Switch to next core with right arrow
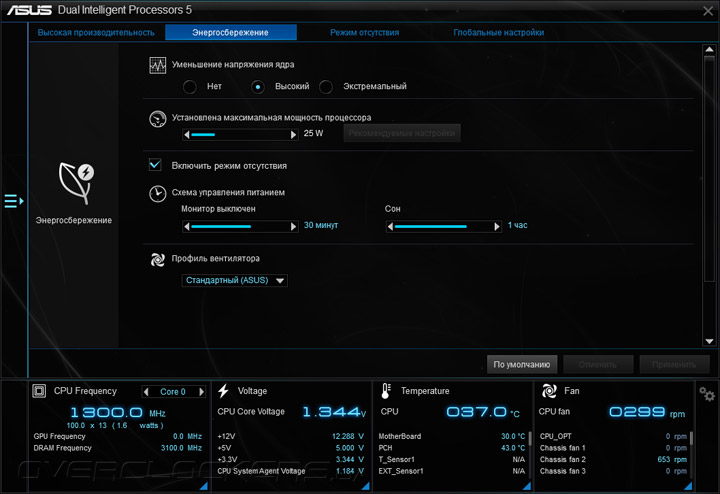 pos(201,392)
